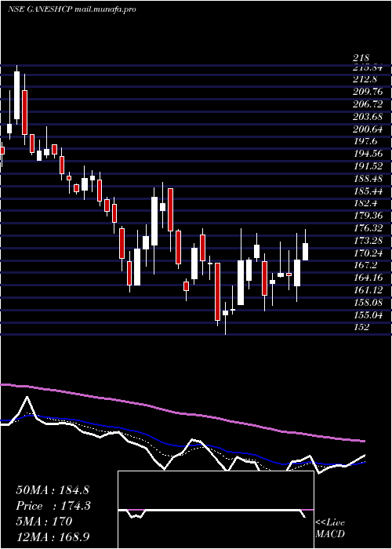Click the <<Live MACD label
The width and height of the screenshot is (392, 549).
coord(330,529)
